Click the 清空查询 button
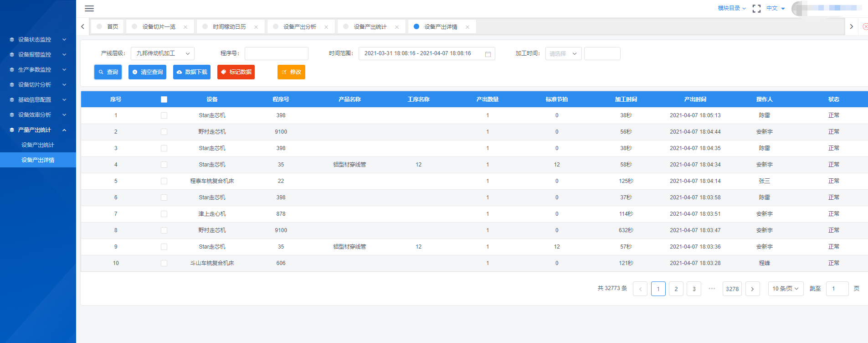 [147, 72]
